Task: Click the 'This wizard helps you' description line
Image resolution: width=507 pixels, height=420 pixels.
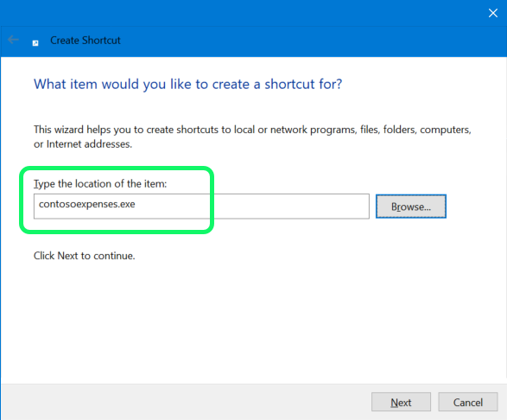Action: (252, 130)
